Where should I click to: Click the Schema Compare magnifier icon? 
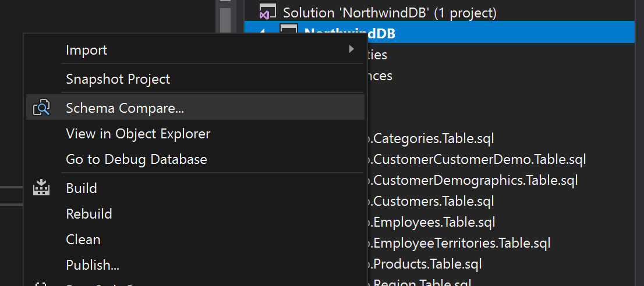(x=41, y=108)
